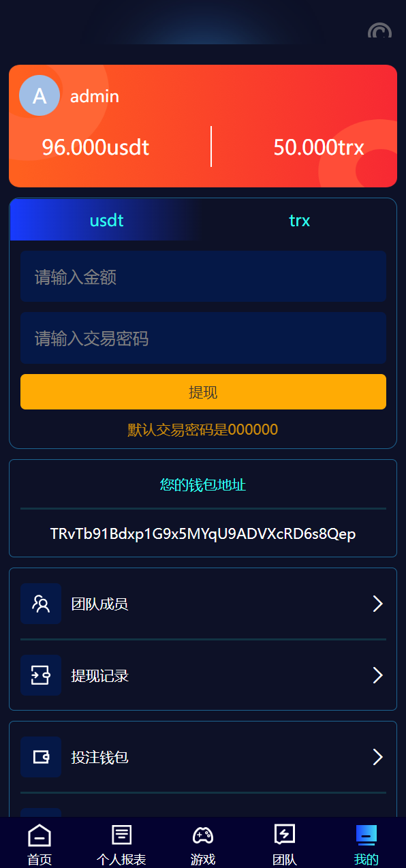
Task: Click the betting wallet icon
Action: [41, 757]
